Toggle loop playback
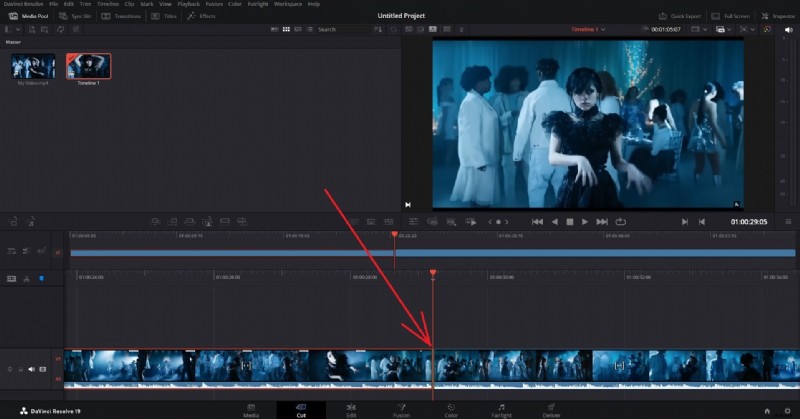 [x=620, y=222]
